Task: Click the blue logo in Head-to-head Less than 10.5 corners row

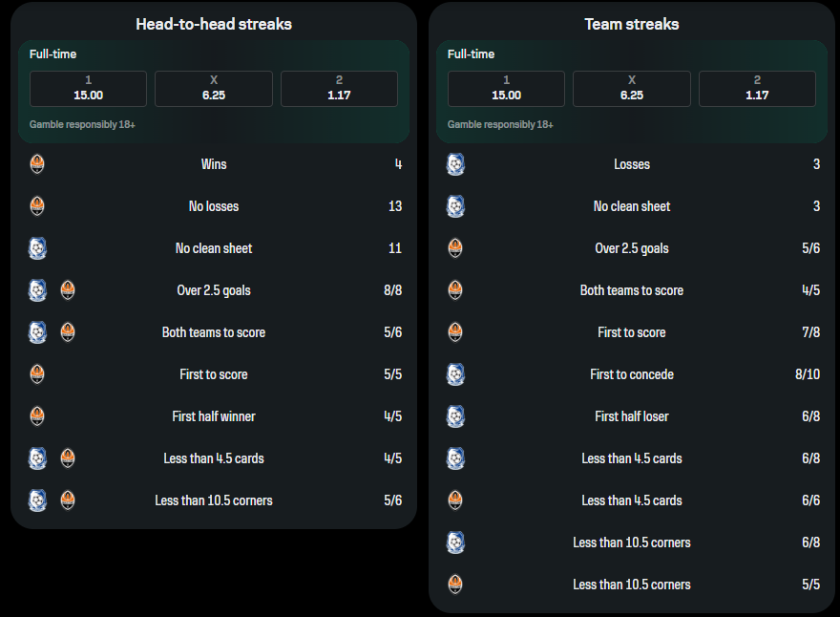Action: pos(37,500)
